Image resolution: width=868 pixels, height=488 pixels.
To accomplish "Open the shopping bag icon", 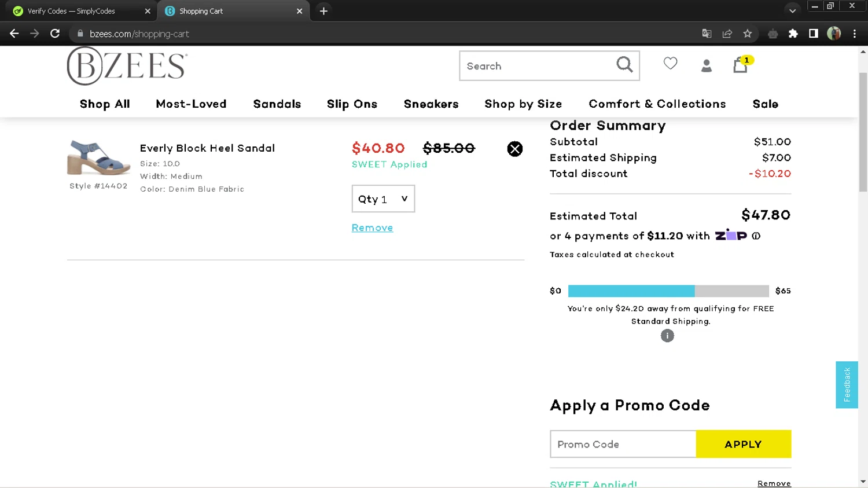I will [741, 64].
